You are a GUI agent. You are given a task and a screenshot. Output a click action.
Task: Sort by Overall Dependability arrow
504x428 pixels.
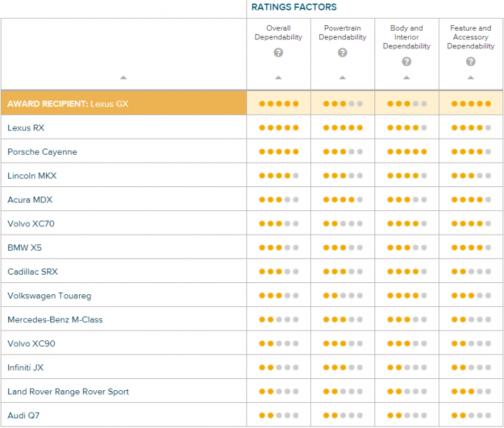[279, 78]
